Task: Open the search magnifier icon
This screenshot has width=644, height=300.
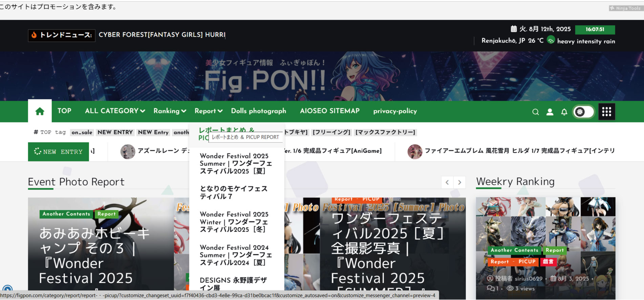Action: [535, 112]
